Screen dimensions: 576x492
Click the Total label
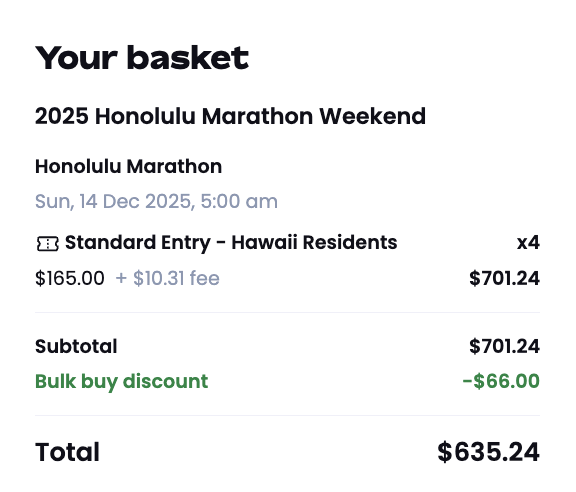(68, 452)
